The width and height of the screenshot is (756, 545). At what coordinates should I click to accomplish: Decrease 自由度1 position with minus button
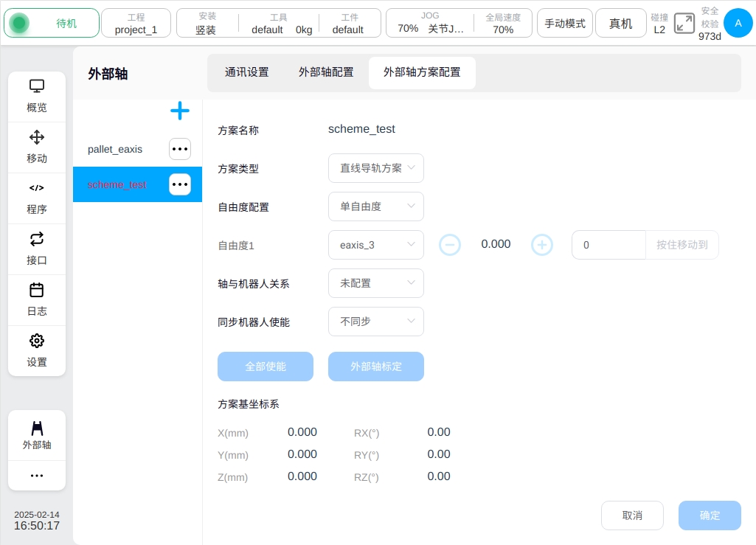(450, 245)
